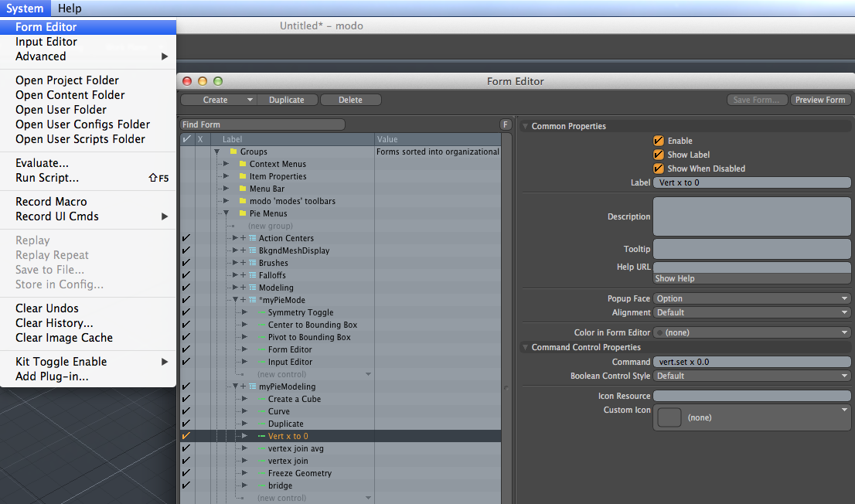Image resolution: width=855 pixels, height=504 pixels.
Task: Click the myPieModeling form list icon
Action: point(253,387)
